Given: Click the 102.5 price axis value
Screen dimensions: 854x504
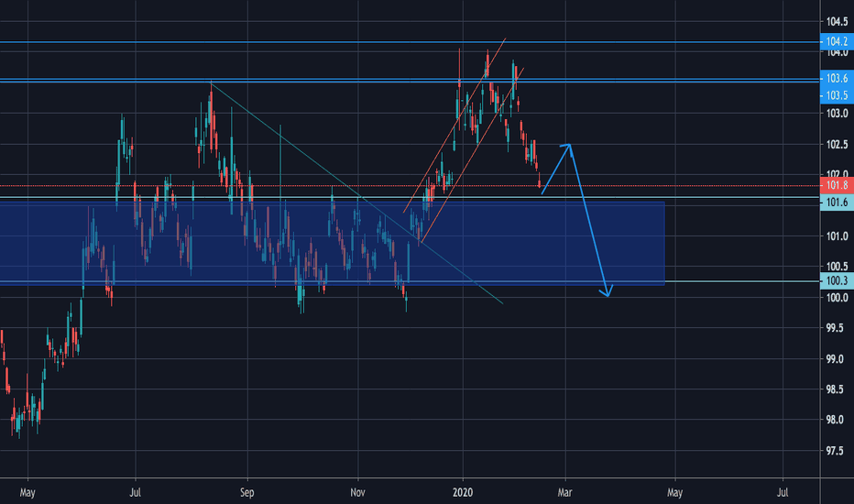Looking at the screenshot, I should (837, 145).
